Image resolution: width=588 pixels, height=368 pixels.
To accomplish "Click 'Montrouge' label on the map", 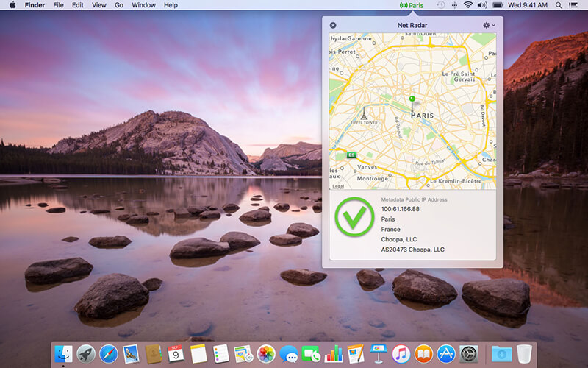I will 373,178.
